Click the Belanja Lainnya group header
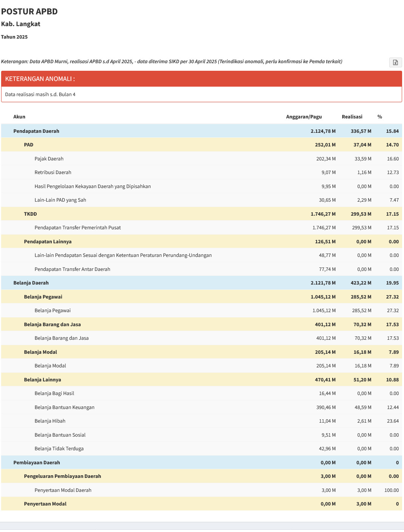 202,380
